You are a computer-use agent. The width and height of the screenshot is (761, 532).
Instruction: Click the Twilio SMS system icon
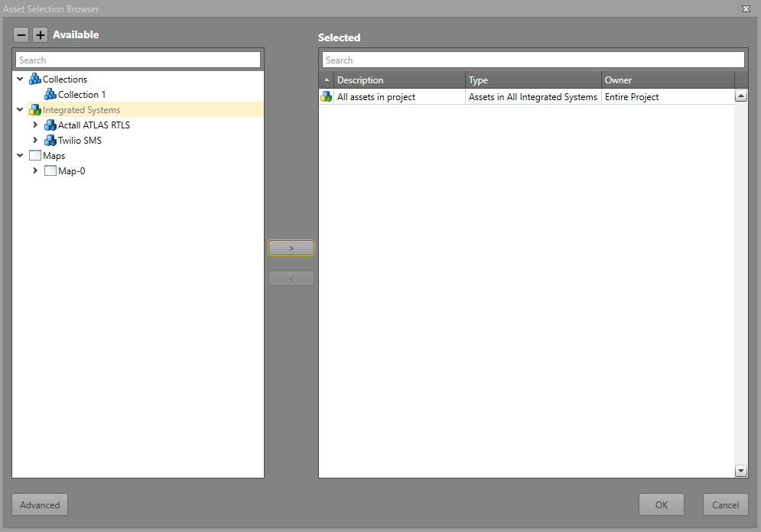(50, 141)
